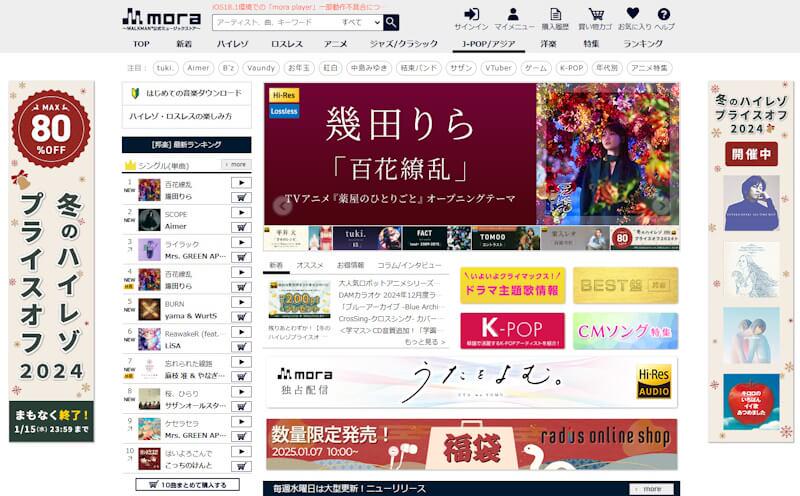Play preview of SCOPE by Aimer
Screen dimensions: 800x496
[241, 212]
